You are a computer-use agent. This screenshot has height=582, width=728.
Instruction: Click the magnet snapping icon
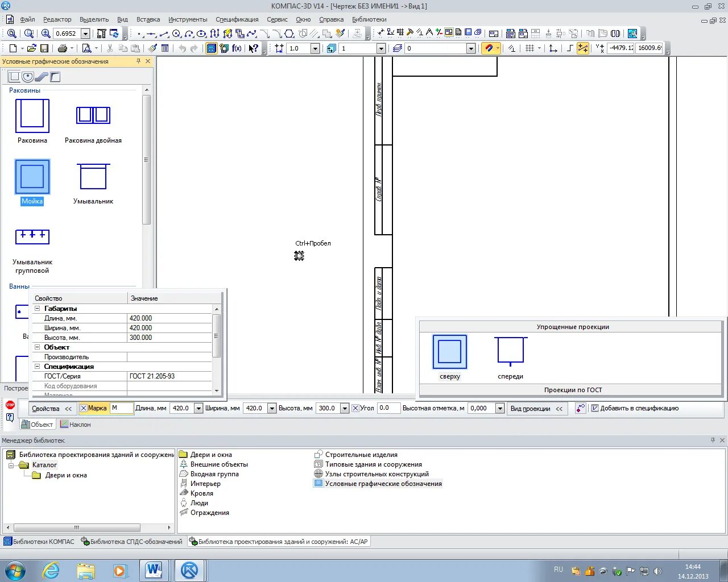click(x=489, y=48)
